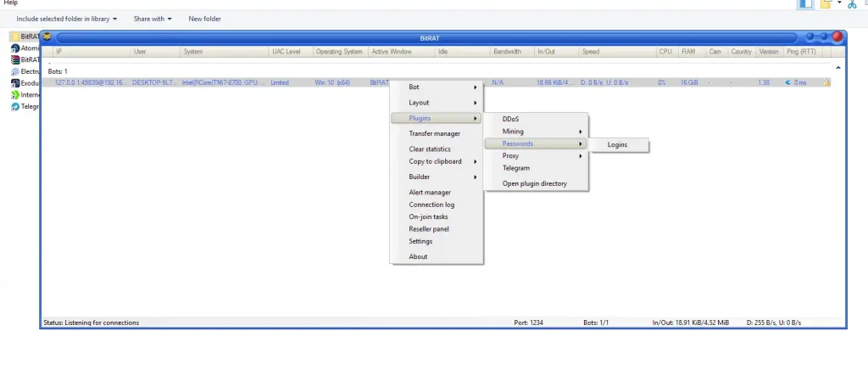Open Connection log from context menu

click(x=431, y=205)
